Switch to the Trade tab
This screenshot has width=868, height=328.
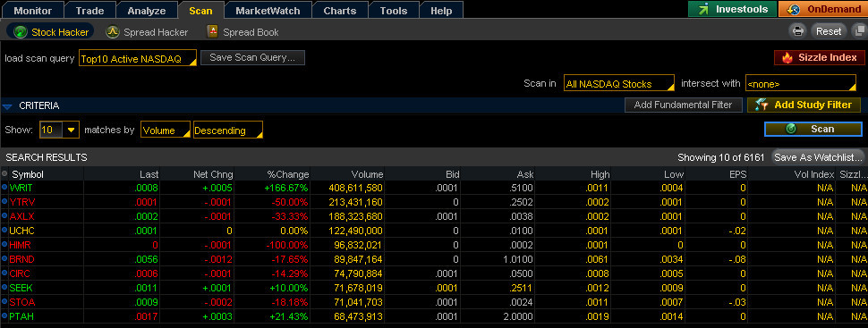click(x=89, y=11)
